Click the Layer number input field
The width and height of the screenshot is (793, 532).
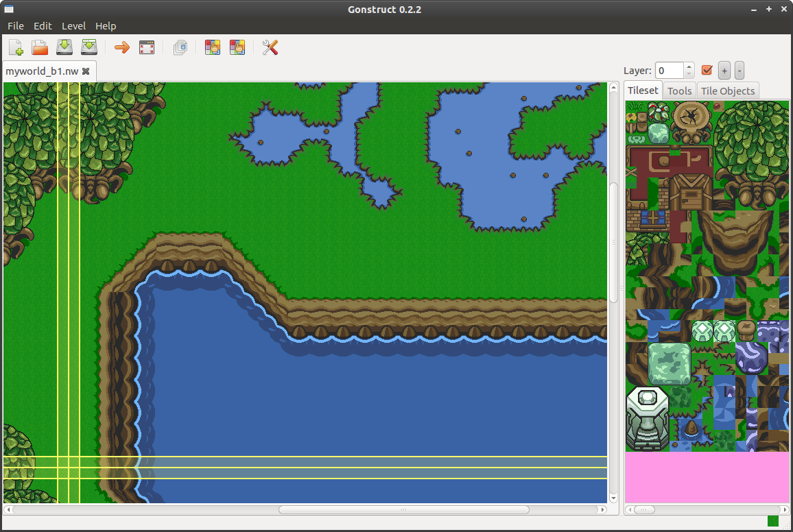point(670,70)
